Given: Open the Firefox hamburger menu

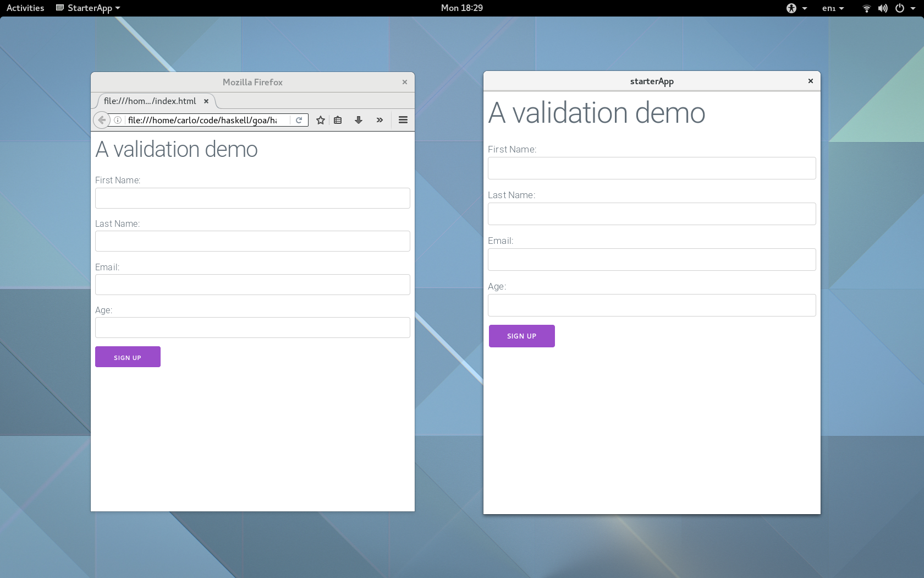Looking at the screenshot, I should (403, 120).
